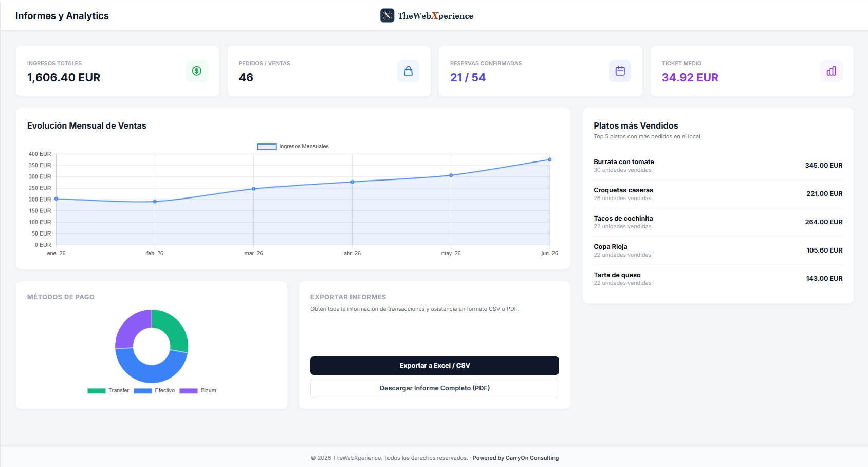Click the green dollar income icon
868x467 pixels.
pos(197,71)
